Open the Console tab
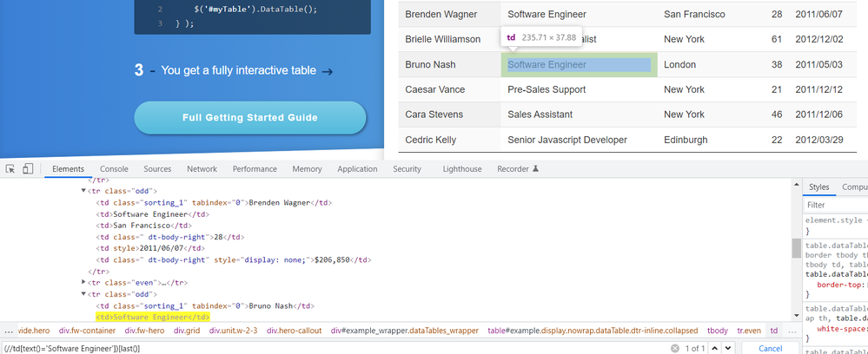 tap(114, 169)
